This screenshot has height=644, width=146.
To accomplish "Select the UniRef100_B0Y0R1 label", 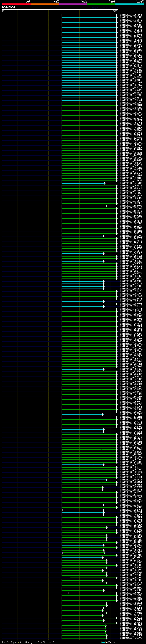I will coord(131,216).
